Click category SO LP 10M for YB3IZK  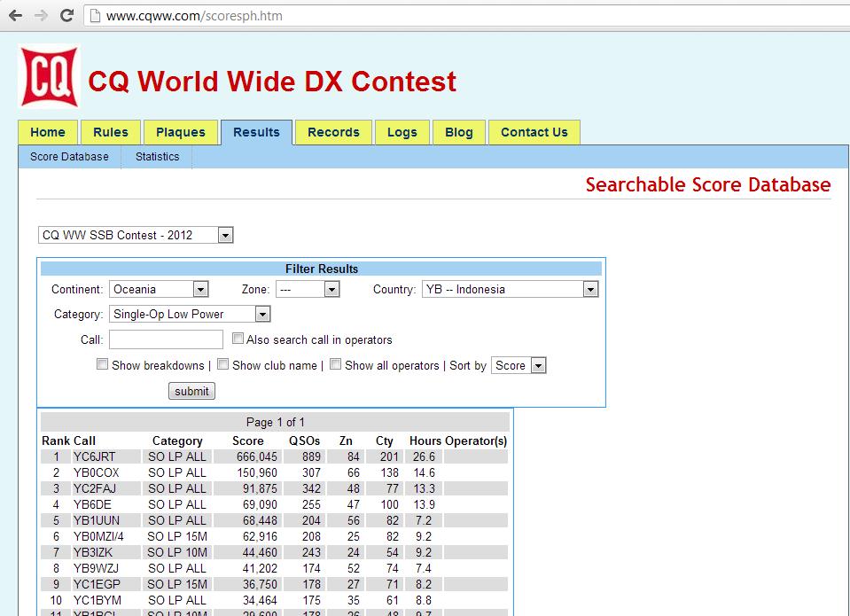pos(177,552)
